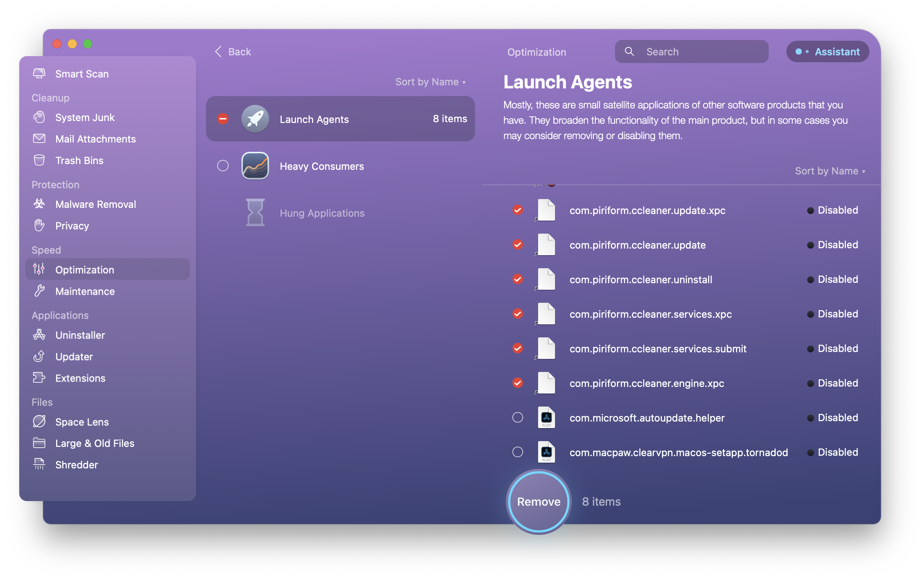
Task: Open the Disabled status menu for com.piriform.ccleaner.uninstall
Action: [833, 279]
